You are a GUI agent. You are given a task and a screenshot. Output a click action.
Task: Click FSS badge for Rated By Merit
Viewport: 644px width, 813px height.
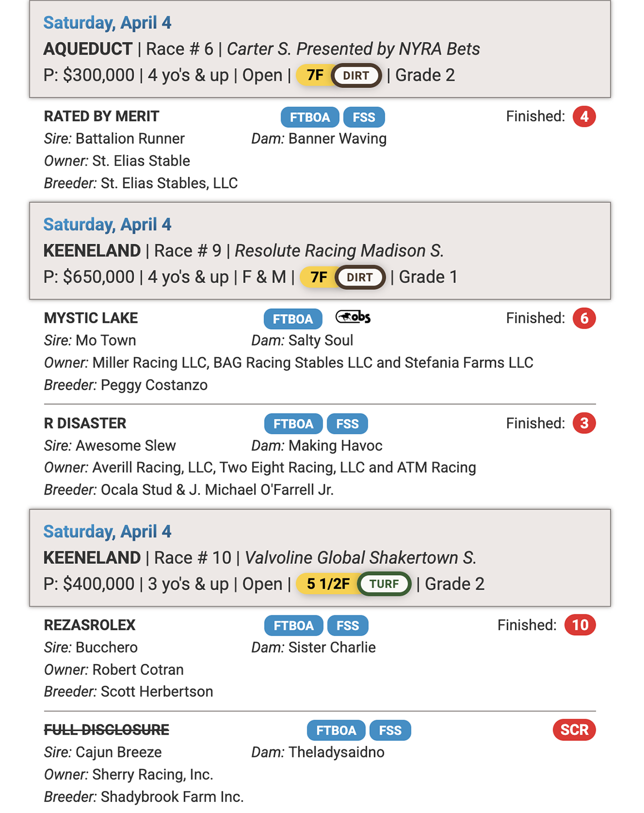tap(364, 117)
